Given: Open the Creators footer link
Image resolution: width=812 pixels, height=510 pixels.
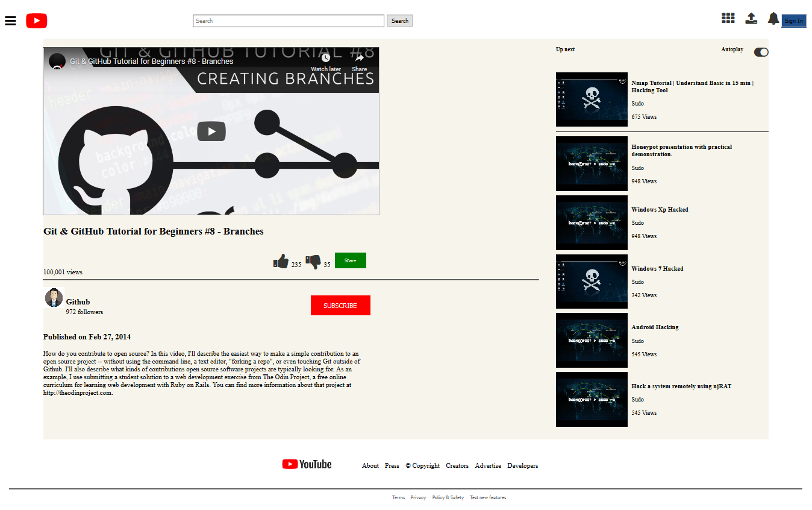Looking at the screenshot, I should click(457, 465).
